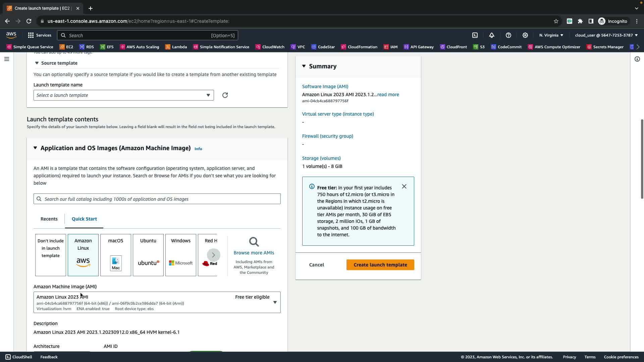This screenshot has height=362, width=644.
Task: Open the left hamburger navigation menu
Action: click(7, 59)
